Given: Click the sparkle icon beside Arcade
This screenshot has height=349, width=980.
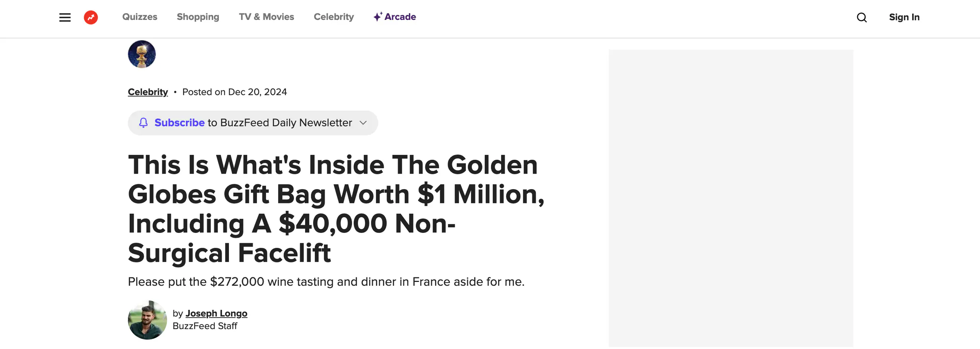Looking at the screenshot, I should [x=377, y=16].
